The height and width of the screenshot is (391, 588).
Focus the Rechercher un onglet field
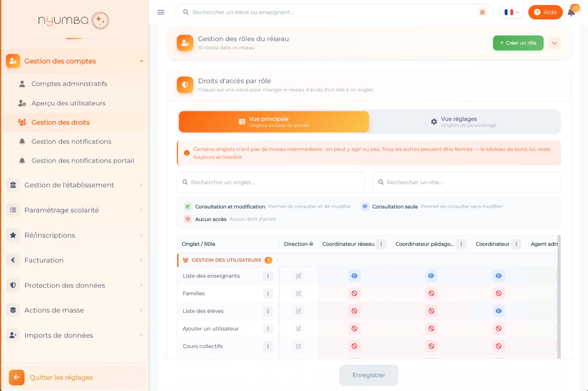click(x=271, y=182)
